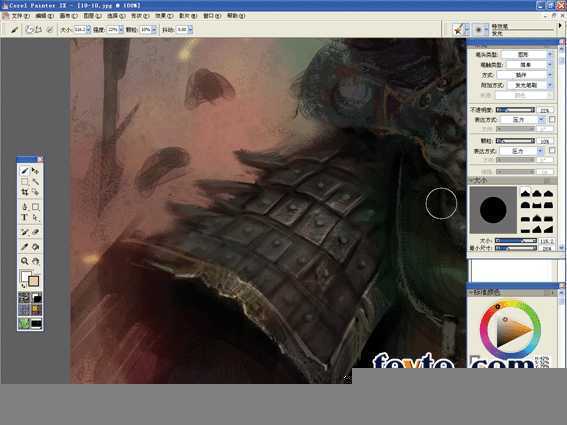Screen dimensions: 567x425
Task: Select the Magnifier tool
Action: click(25, 261)
